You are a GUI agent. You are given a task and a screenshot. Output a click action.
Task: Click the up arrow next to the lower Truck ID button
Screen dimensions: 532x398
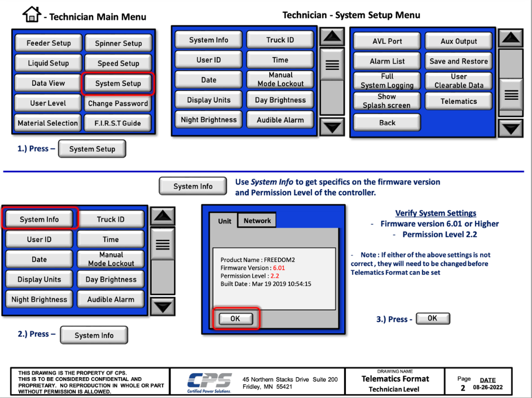163,216
